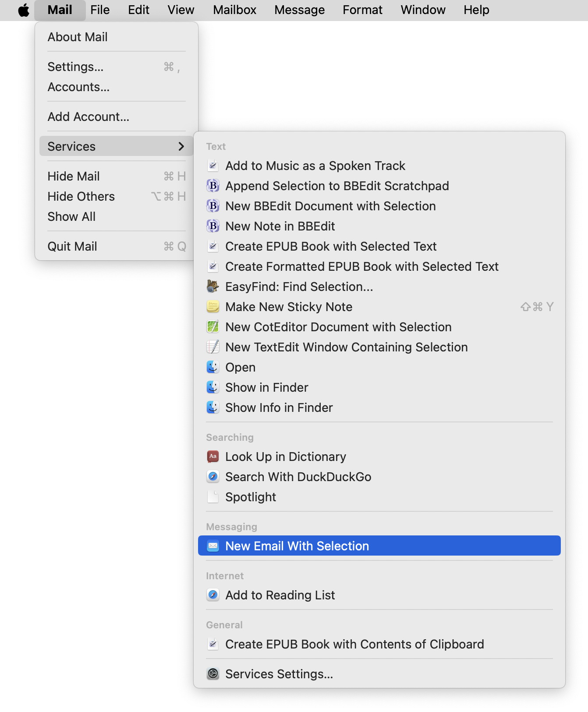Click the Dictionary icon beside Look Up in Dictionary
This screenshot has height=712, width=588.
(x=213, y=457)
